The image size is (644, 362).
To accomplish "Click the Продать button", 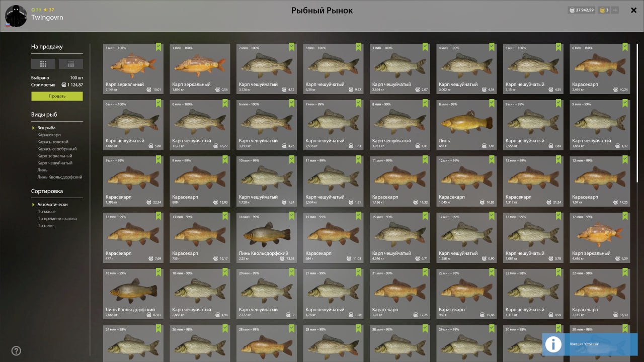I will tap(57, 96).
